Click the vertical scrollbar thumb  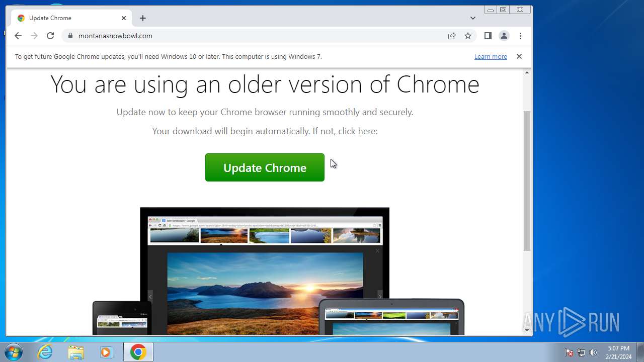coord(527,181)
